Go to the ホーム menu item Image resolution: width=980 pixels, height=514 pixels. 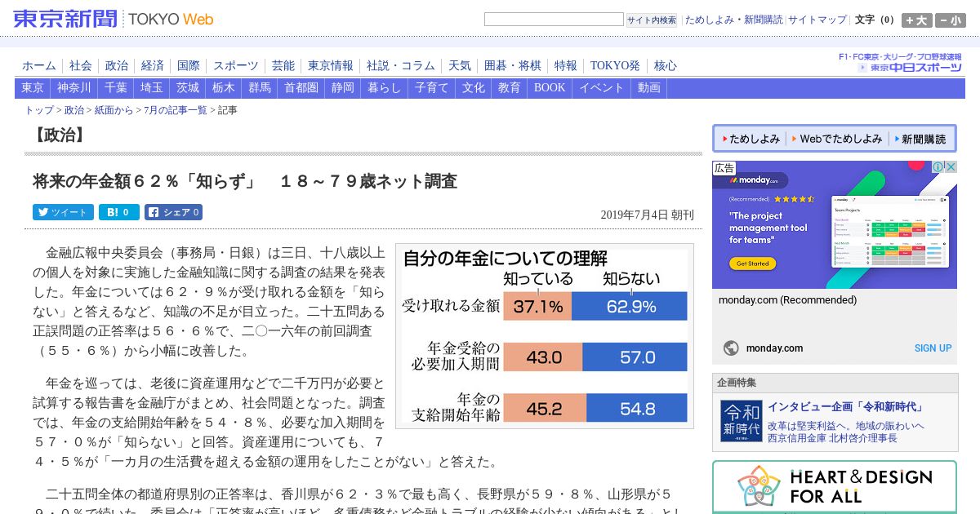click(39, 66)
